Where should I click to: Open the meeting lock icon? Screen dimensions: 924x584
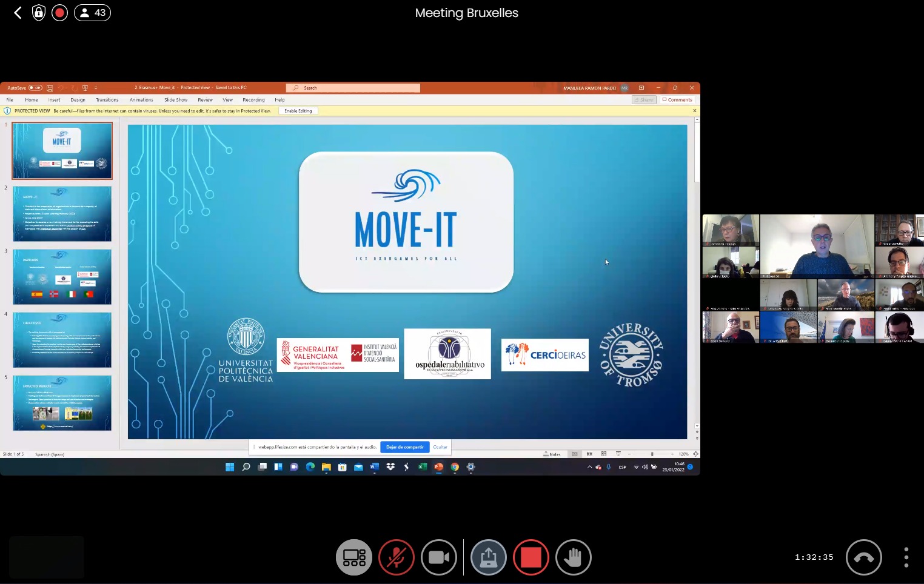pos(39,13)
